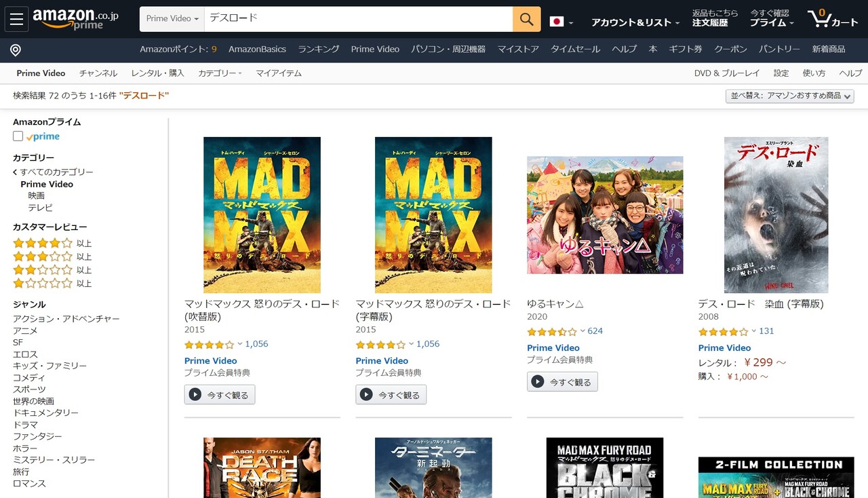Filter by one star and up
Viewport: 868px width, 498px height.
[43, 283]
